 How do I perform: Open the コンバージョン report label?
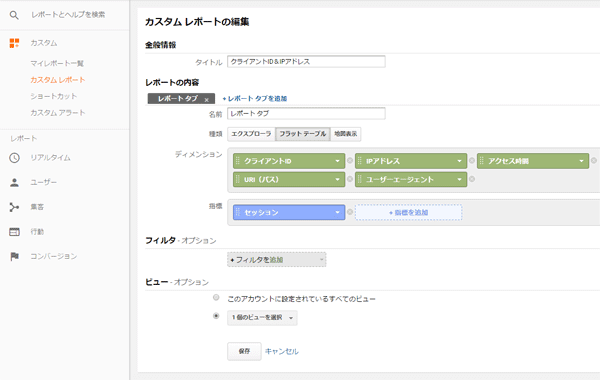tap(54, 256)
